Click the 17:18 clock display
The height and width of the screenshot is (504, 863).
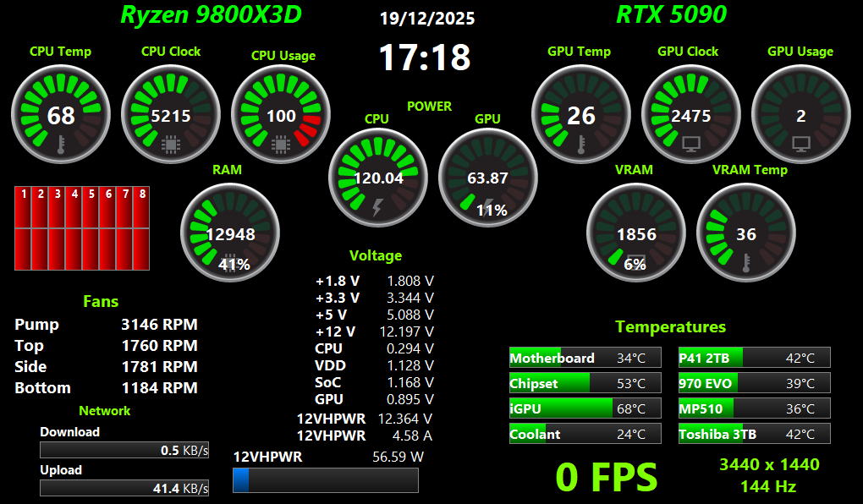tap(425, 58)
